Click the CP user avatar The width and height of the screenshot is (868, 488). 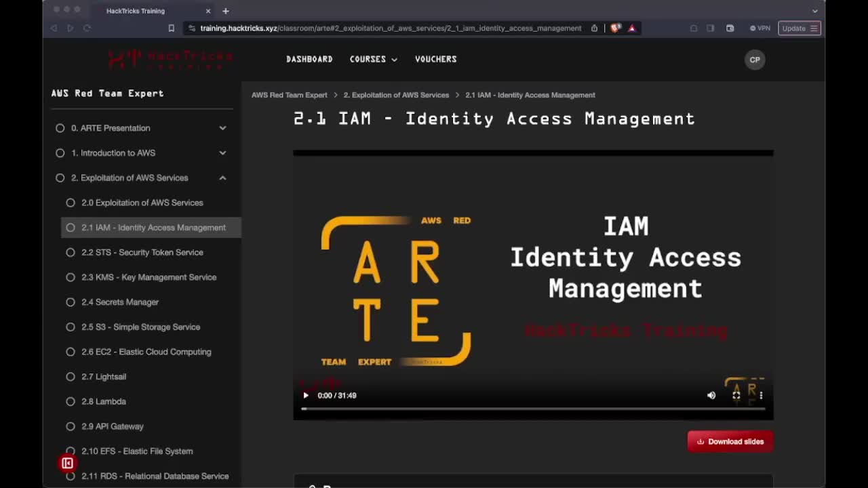[x=755, y=60]
